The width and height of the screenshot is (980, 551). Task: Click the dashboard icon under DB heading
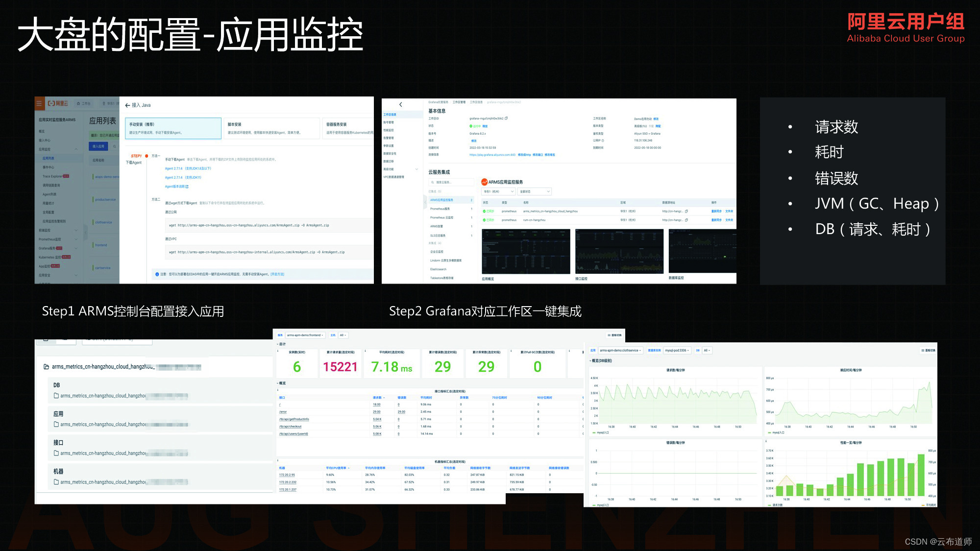(x=56, y=396)
